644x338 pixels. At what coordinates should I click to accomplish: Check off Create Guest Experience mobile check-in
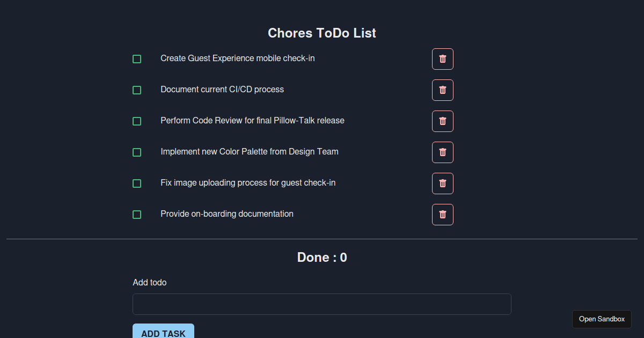(137, 59)
